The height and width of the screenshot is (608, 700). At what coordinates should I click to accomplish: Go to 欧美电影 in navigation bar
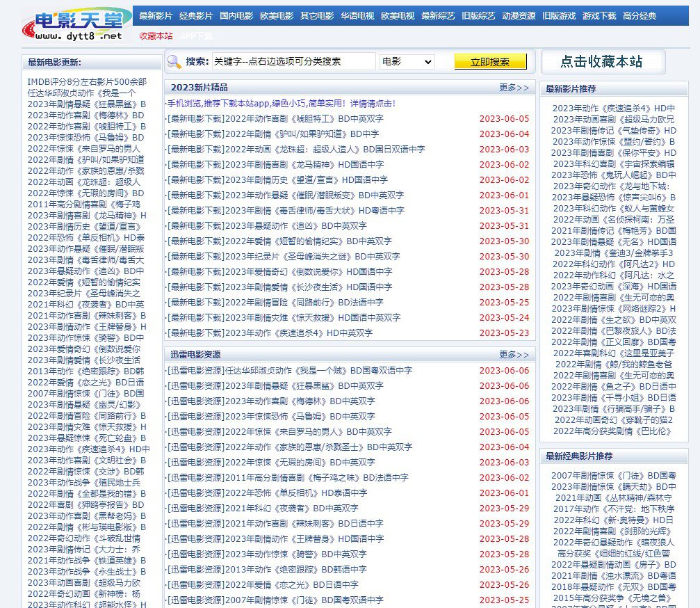coord(277,15)
